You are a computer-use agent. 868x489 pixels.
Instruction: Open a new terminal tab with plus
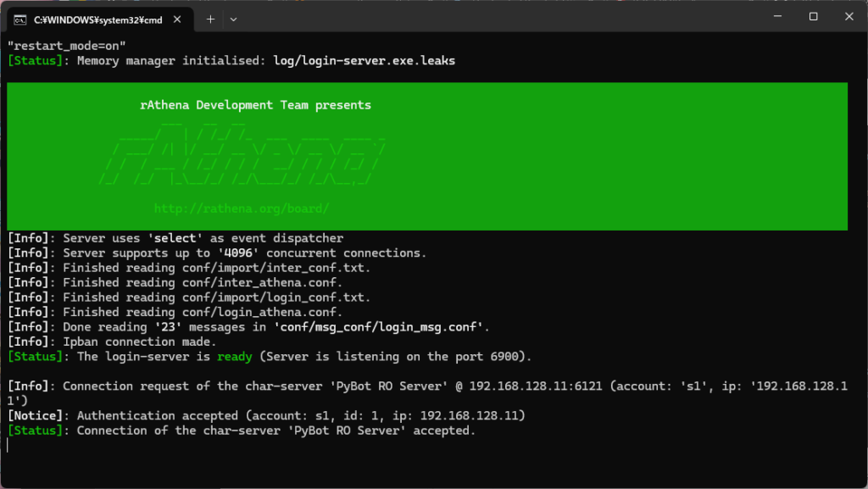[210, 18]
